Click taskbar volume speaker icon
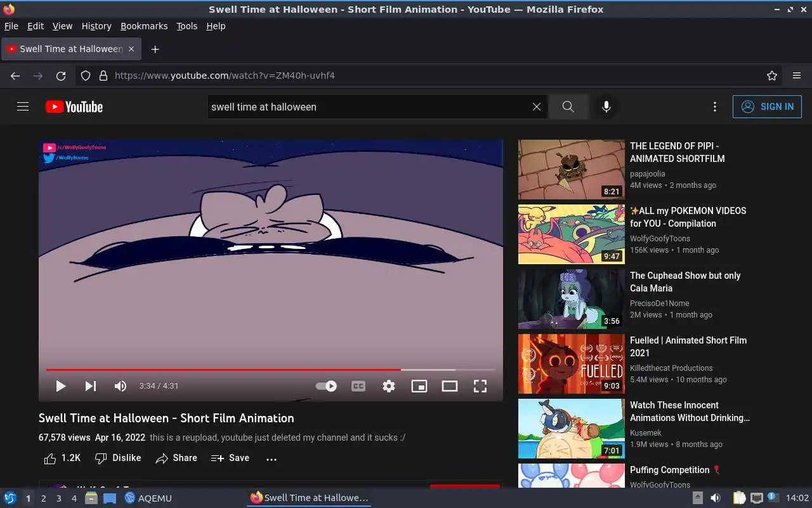The image size is (812, 508). (716, 498)
